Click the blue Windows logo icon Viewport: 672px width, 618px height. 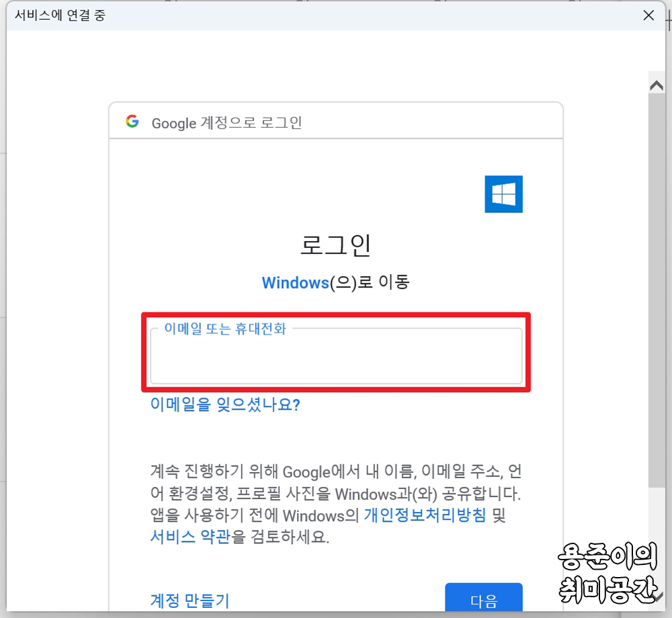(x=503, y=194)
